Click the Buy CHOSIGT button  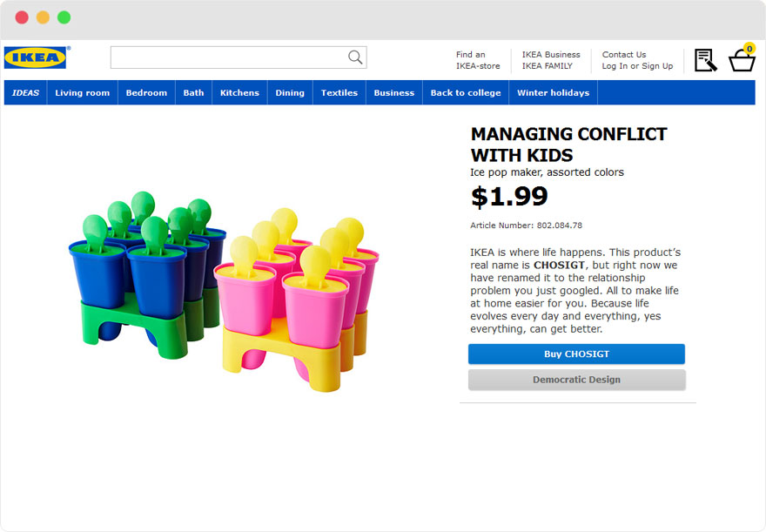576,354
